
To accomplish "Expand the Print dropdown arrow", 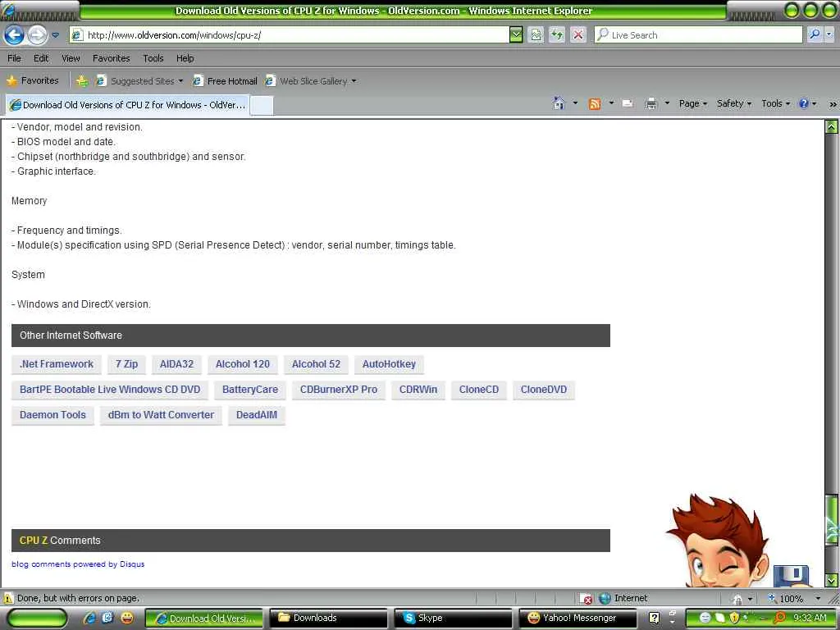I will pyautogui.click(x=667, y=103).
